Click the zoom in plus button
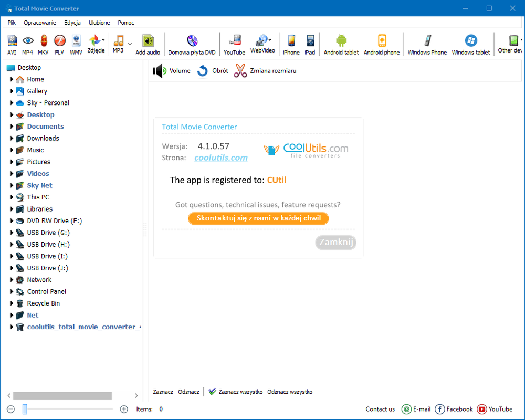525x420 pixels. click(124, 409)
